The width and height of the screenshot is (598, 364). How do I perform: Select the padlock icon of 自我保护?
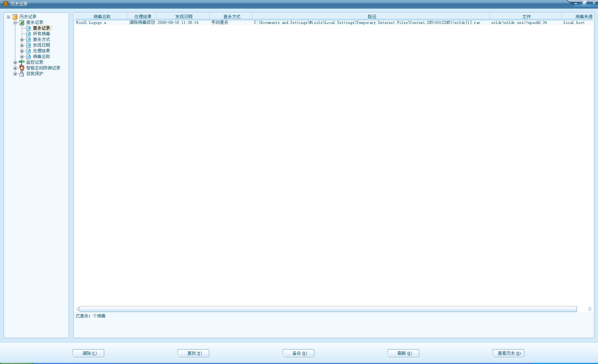pyautogui.click(x=22, y=74)
